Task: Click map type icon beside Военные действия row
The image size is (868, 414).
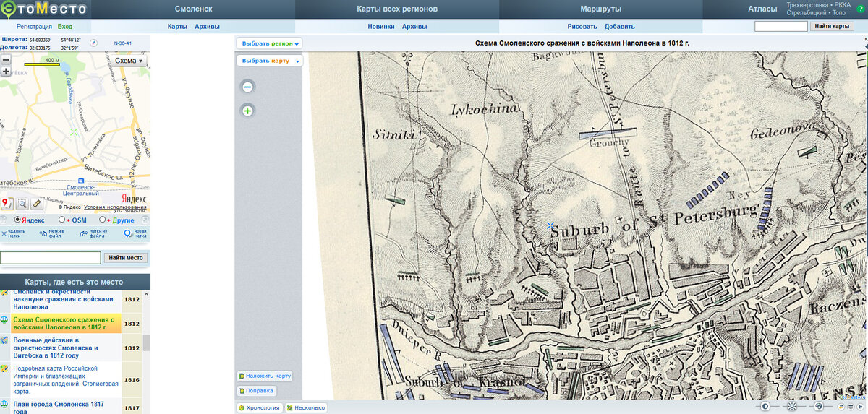Action: pyautogui.click(x=4, y=340)
